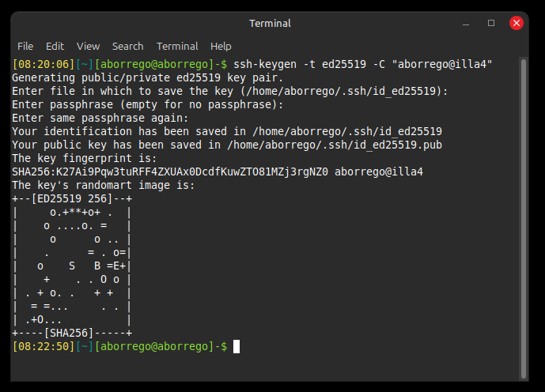Click the [ED25519 256] randomart header

71,198
